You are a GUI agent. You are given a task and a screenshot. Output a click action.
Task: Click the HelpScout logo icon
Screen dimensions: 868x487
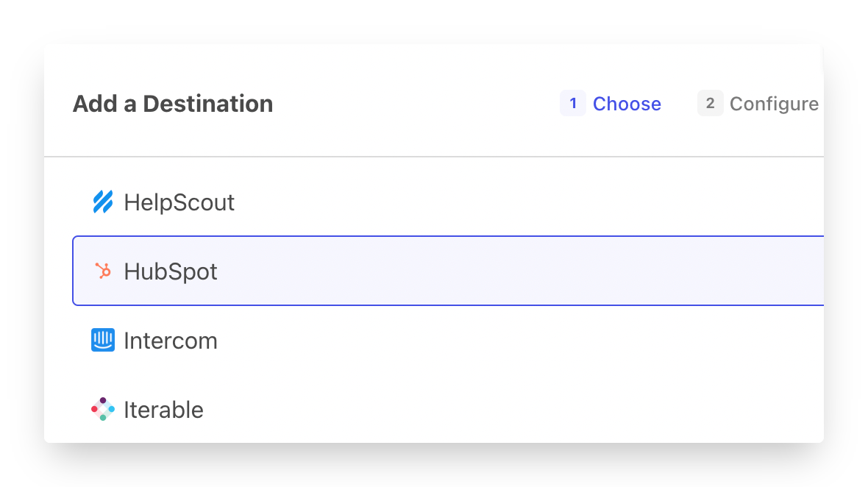pyautogui.click(x=102, y=202)
